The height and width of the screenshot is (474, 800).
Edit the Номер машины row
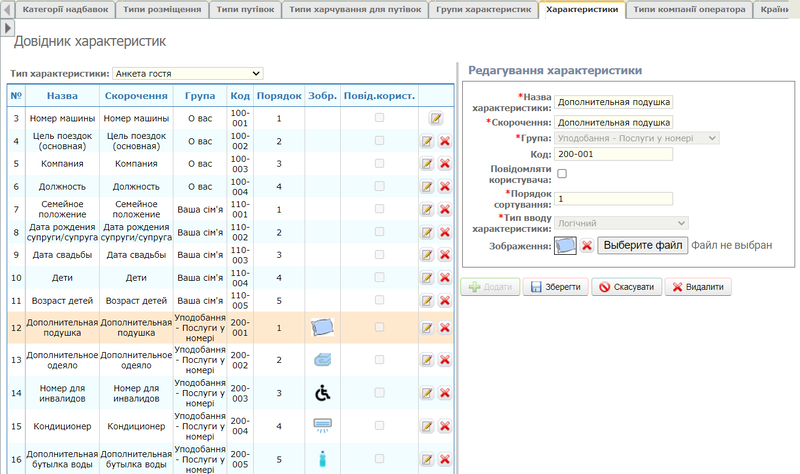[x=436, y=118]
